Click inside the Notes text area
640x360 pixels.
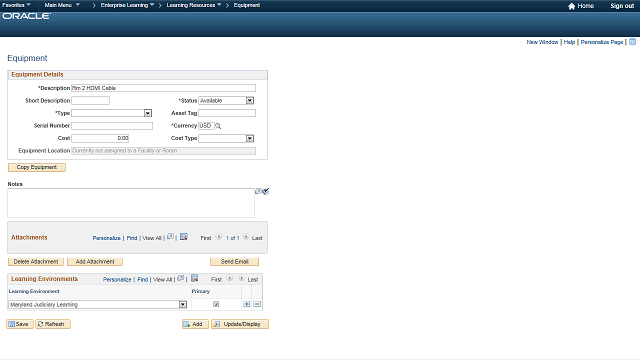pyautogui.click(x=131, y=203)
